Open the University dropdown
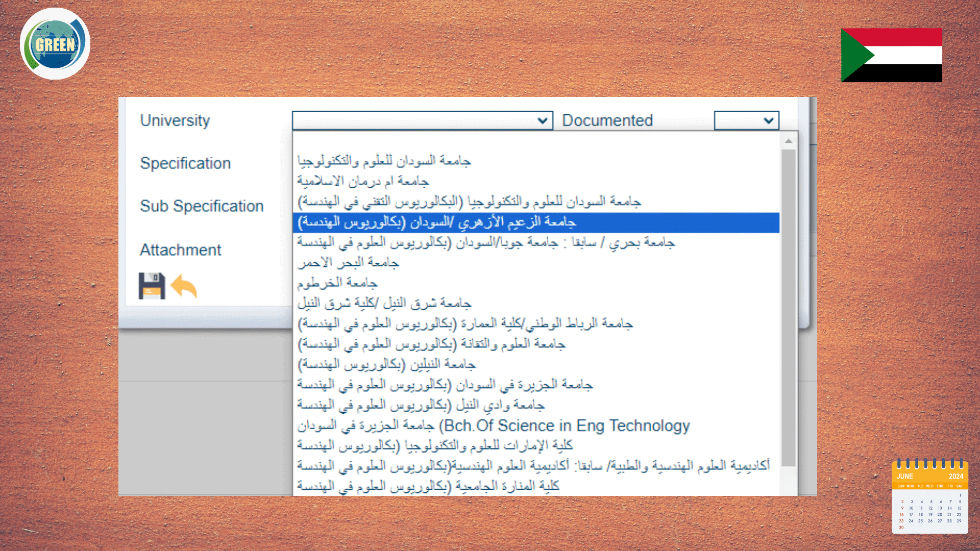980x551 pixels. (x=422, y=121)
